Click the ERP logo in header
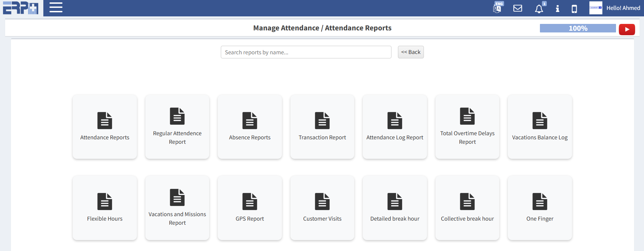644x251 pixels. [21, 8]
